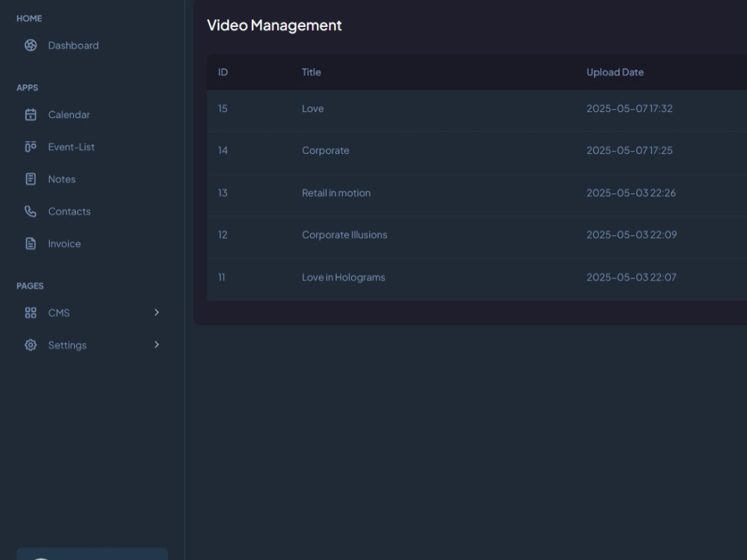Click upload date 2025-05-07 17:25
The width and height of the screenshot is (747, 560).
[x=629, y=151]
